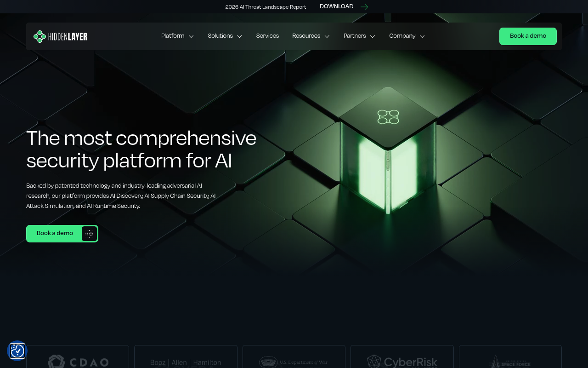Click the 2026 AI Threat Landscape Report text
The height and width of the screenshot is (368, 588).
(266, 7)
